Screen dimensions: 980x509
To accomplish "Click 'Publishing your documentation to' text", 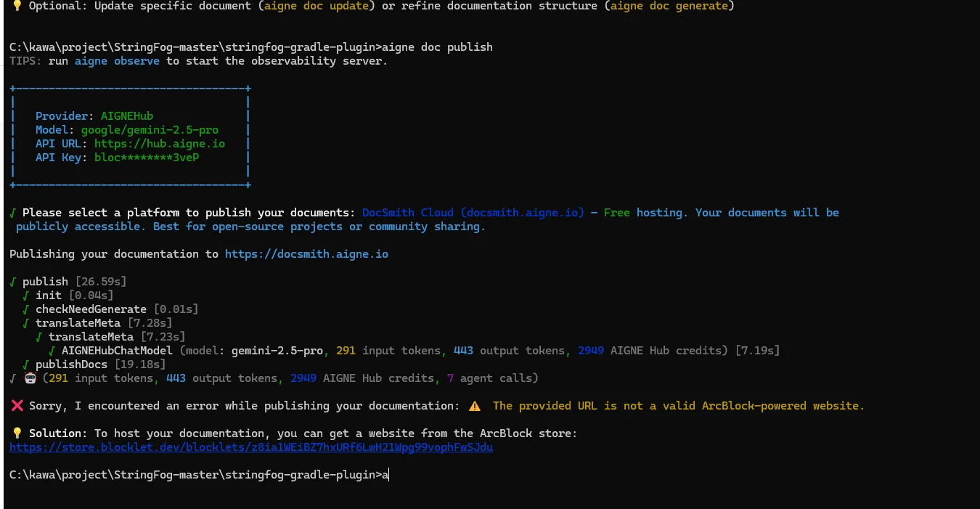I will coord(114,254).
